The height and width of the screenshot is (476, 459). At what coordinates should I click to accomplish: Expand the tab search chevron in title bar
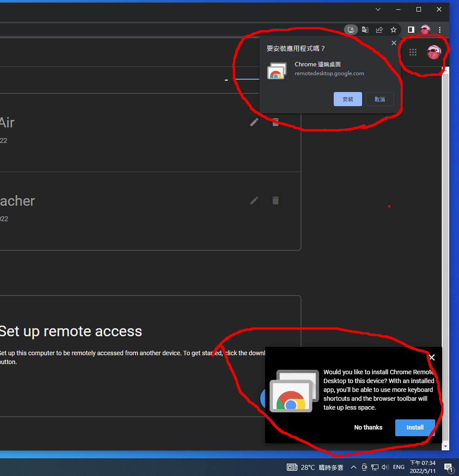[378, 9]
